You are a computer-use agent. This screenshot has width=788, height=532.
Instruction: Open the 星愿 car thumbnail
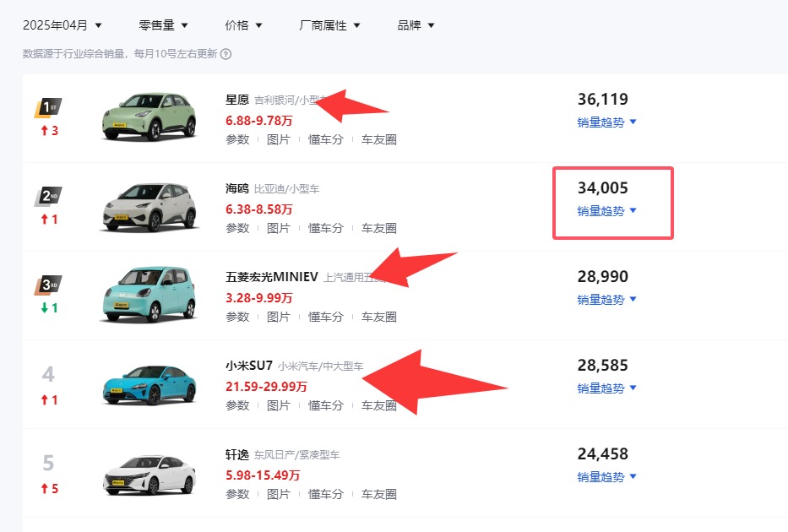coord(149,117)
